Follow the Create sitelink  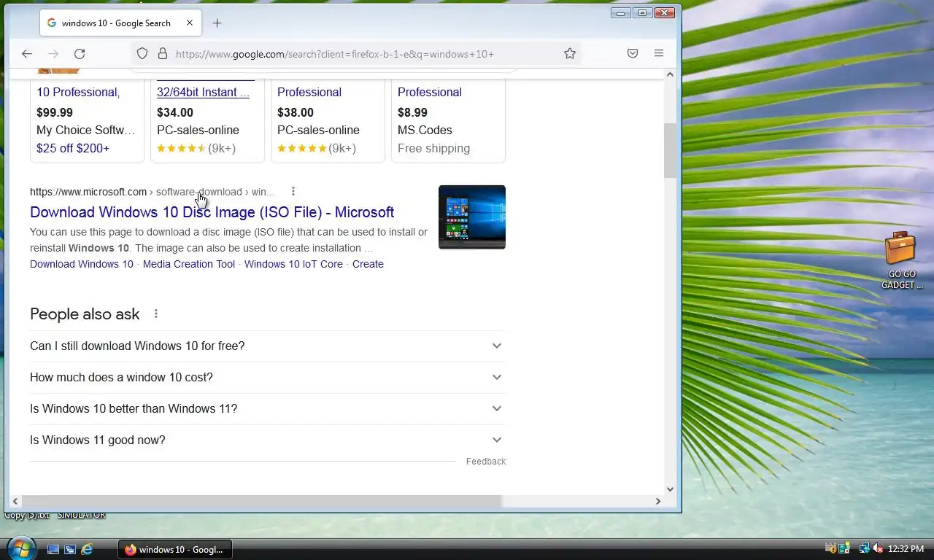368,264
